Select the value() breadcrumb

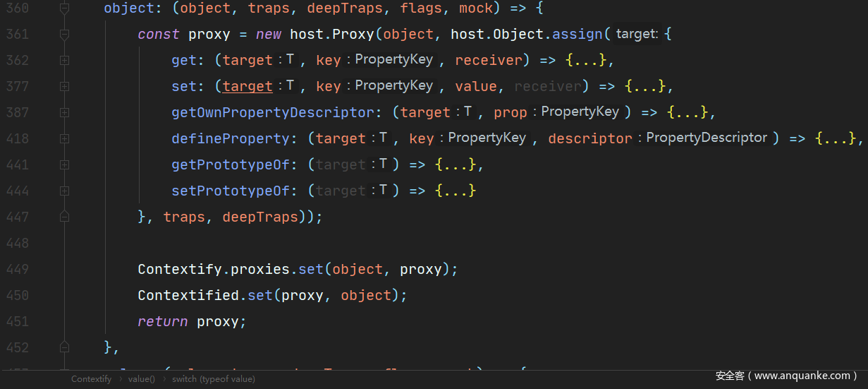coord(141,379)
